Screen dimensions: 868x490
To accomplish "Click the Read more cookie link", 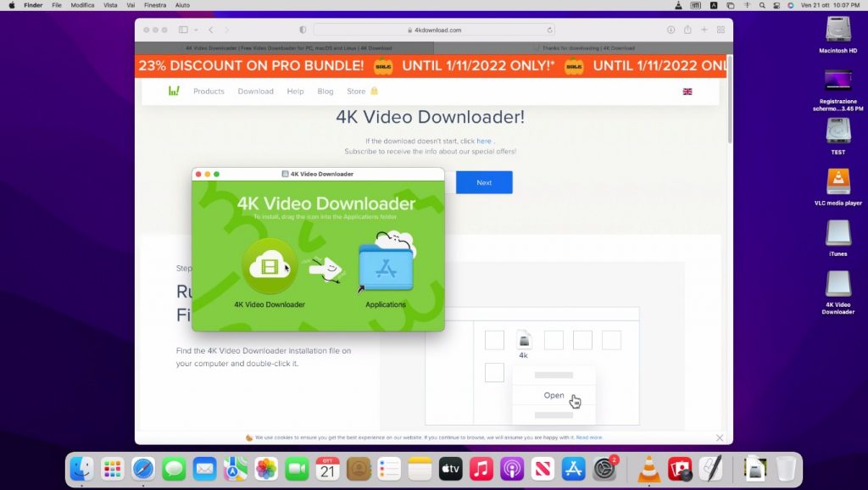I will point(589,437).
